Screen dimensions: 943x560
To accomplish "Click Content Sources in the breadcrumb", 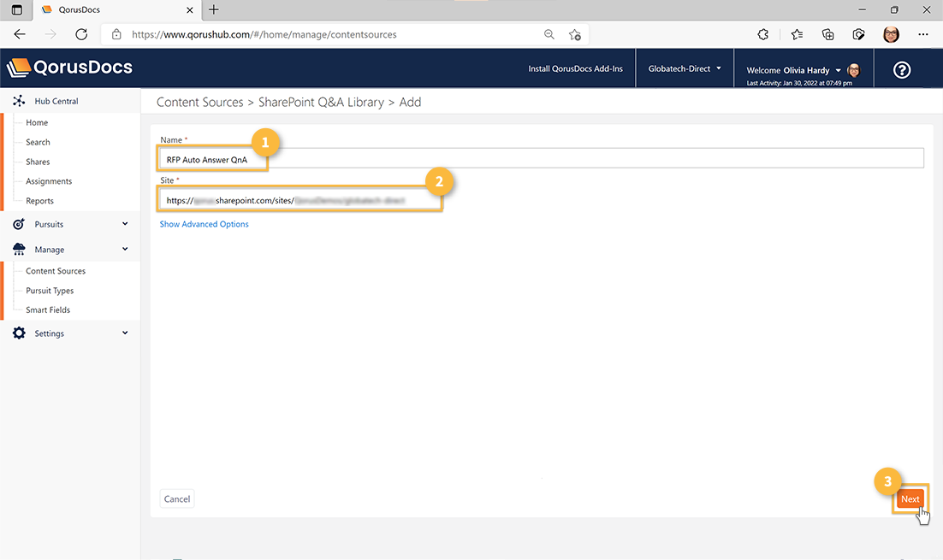I will 199,102.
